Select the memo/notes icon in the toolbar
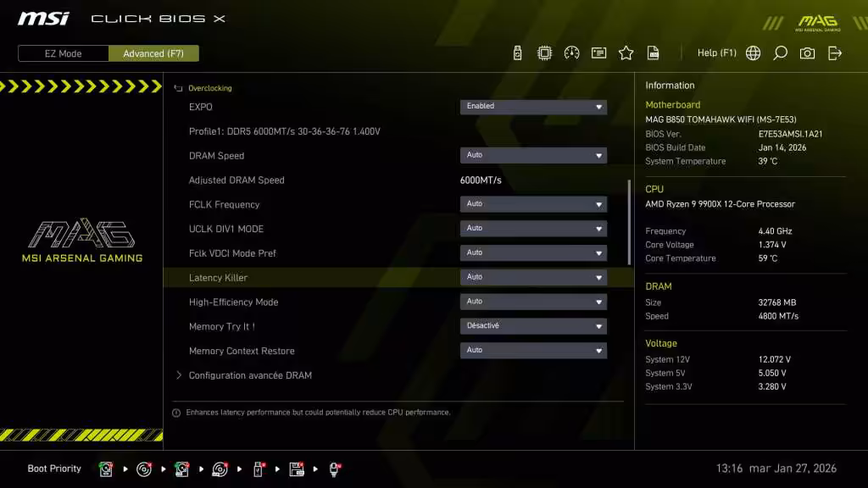Screen dimensions: 868x488 point(598,53)
